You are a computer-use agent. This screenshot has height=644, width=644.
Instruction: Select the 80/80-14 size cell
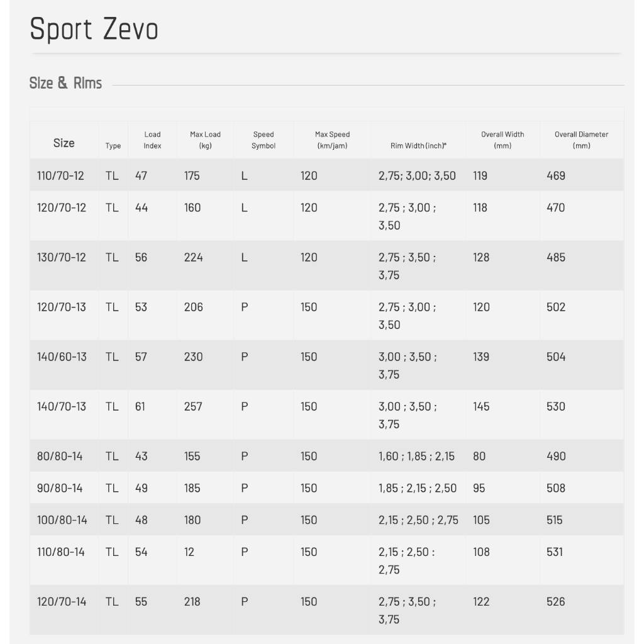[x=60, y=456]
